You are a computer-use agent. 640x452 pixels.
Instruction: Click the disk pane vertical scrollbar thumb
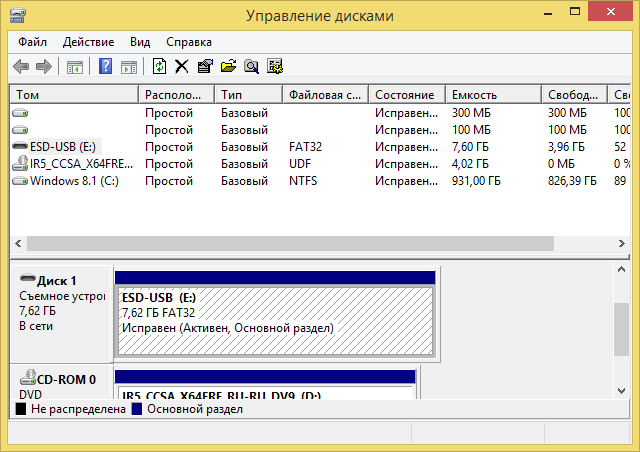(x=621, y=329)
